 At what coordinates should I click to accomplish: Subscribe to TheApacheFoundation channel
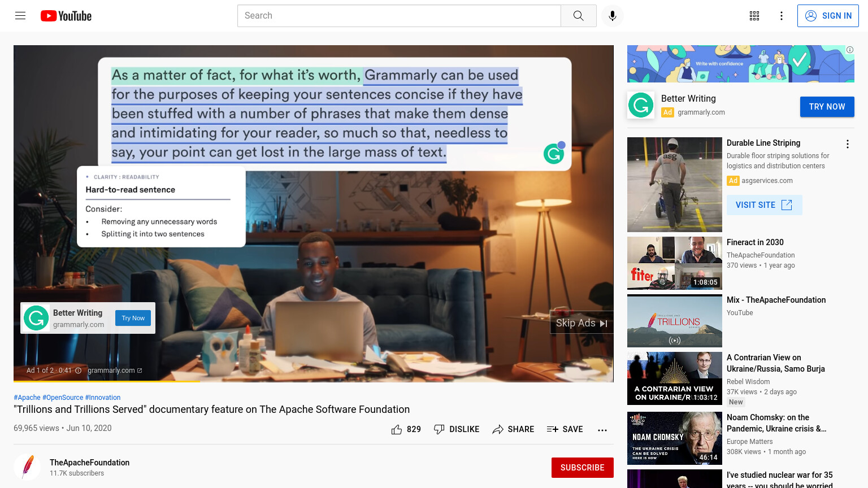point(583,468)
